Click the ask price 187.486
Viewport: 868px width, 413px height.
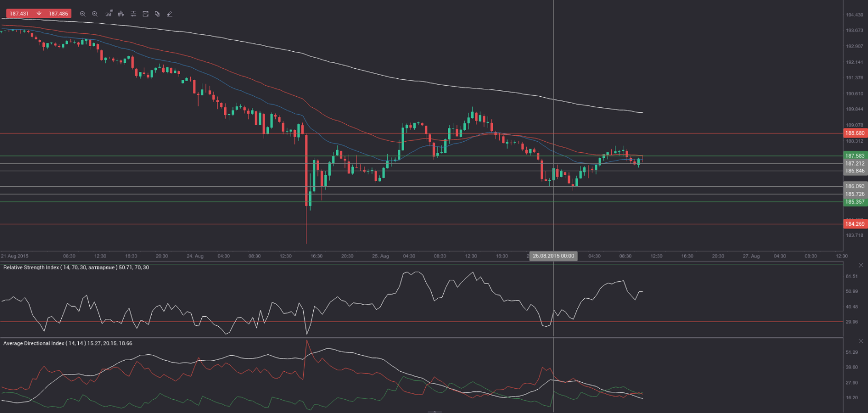click(x=58, y=14)
